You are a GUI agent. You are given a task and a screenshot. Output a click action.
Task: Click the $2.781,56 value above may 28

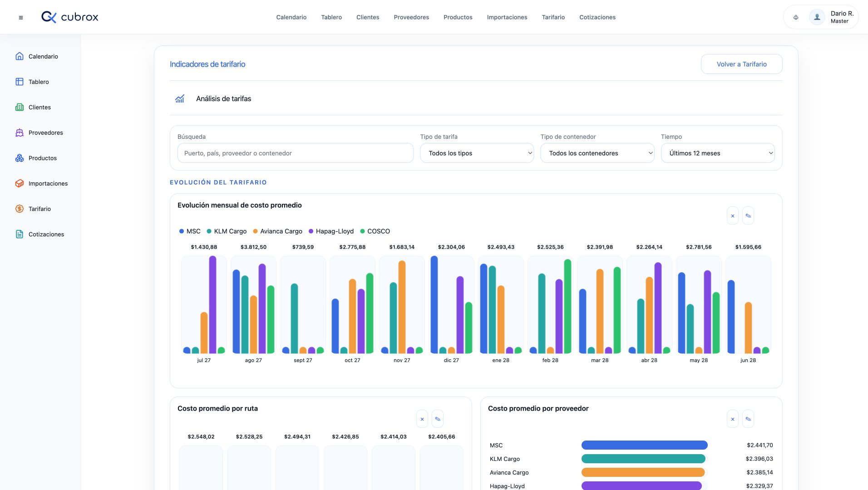(699, 247)
